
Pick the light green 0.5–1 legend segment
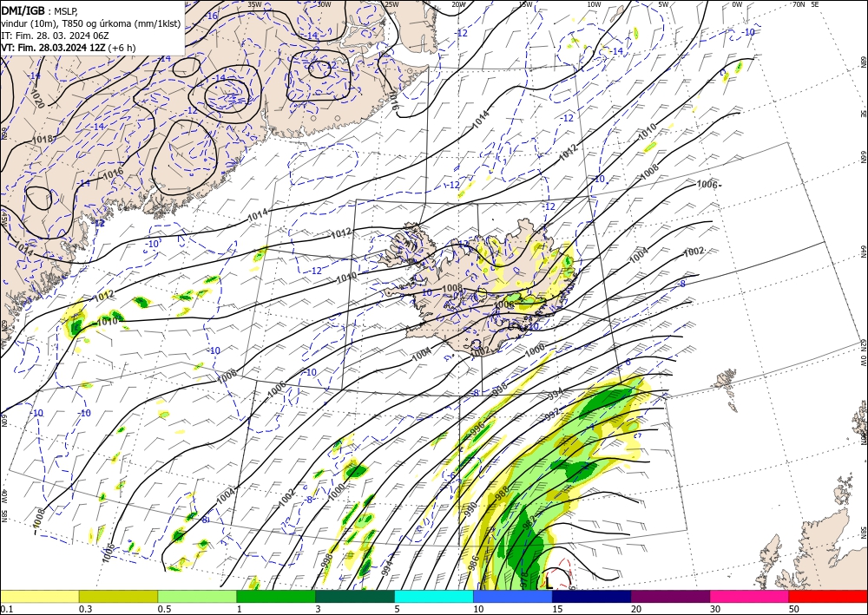pyautogui.click(x=197, y=596)
